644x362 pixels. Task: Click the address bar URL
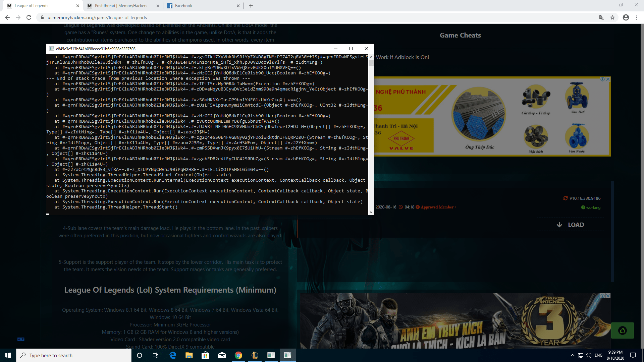coord(97,17)
